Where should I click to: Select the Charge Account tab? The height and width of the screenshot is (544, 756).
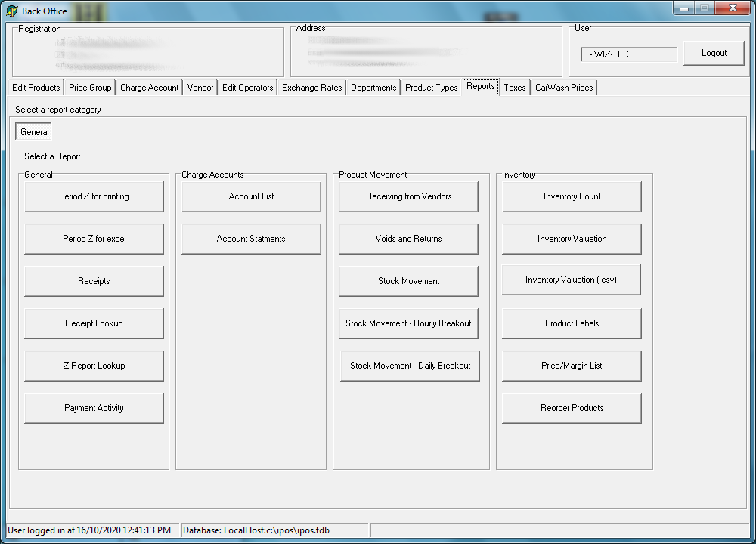click(x=149, y=87)
